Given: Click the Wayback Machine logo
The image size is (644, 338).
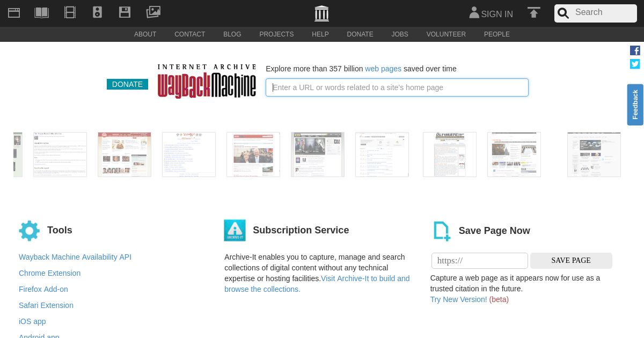Looking at the screenshot, I should pos(207,82).
